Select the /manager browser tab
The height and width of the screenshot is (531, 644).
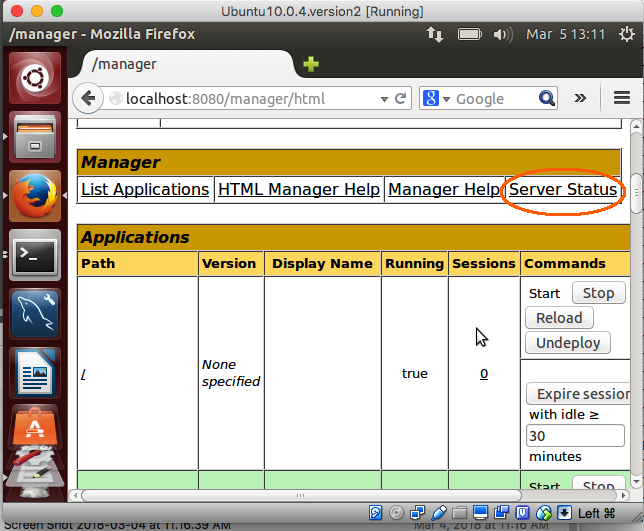(x=186, y=64)
